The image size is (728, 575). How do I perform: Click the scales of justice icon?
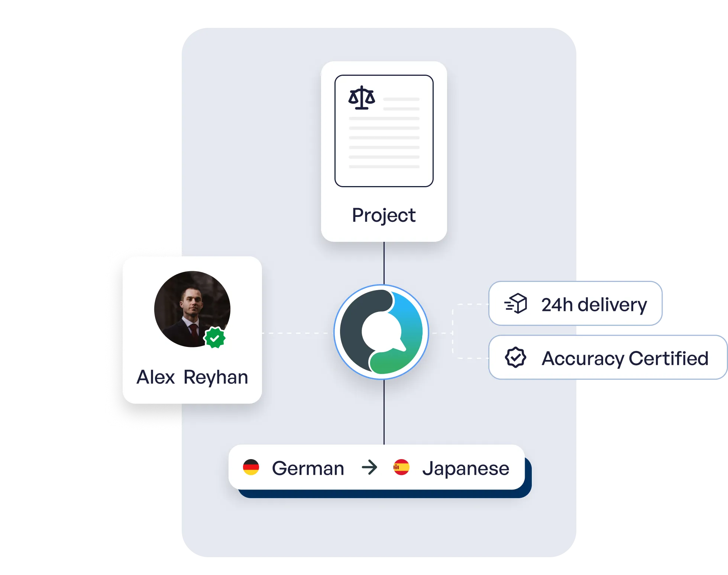(x=361, y=98)
